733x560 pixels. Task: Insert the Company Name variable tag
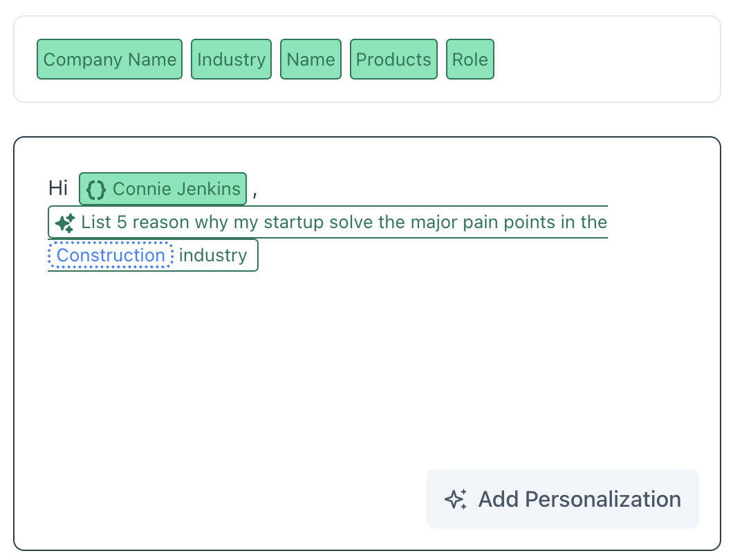109,59
